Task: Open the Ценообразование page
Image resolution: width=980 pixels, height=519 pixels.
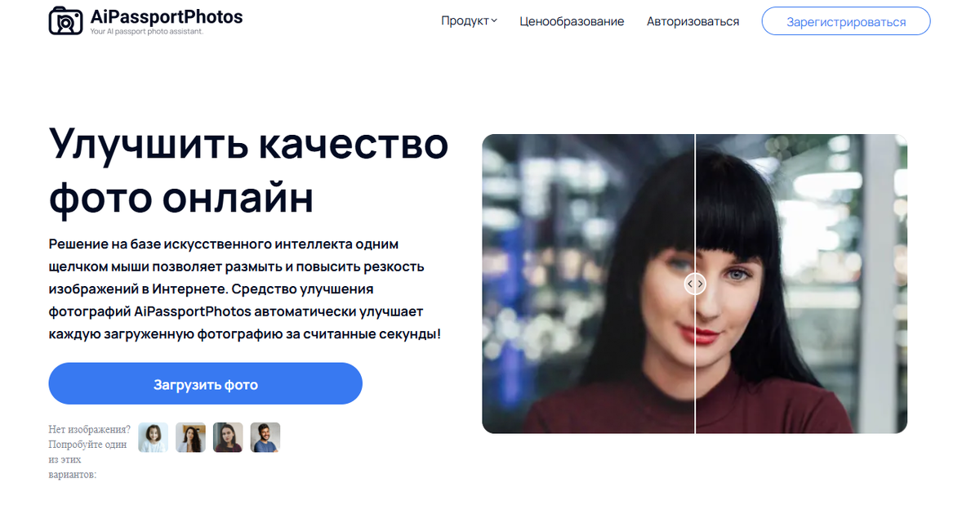Action: click(x=572, y=21)
